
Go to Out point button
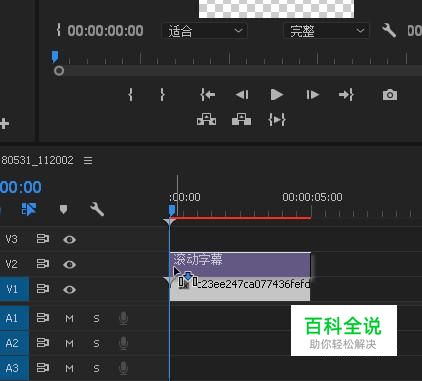coord(346,95)
